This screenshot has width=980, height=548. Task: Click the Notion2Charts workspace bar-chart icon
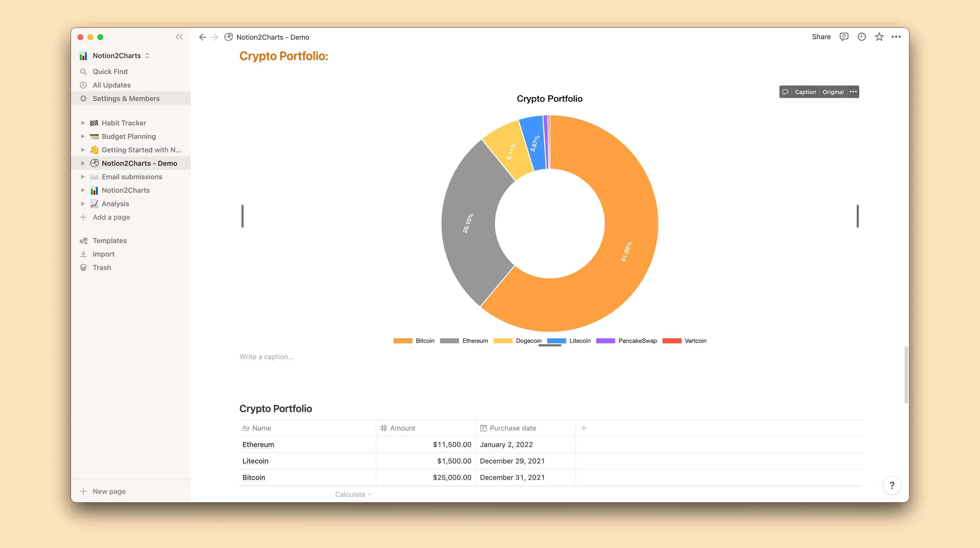[83, 56]
